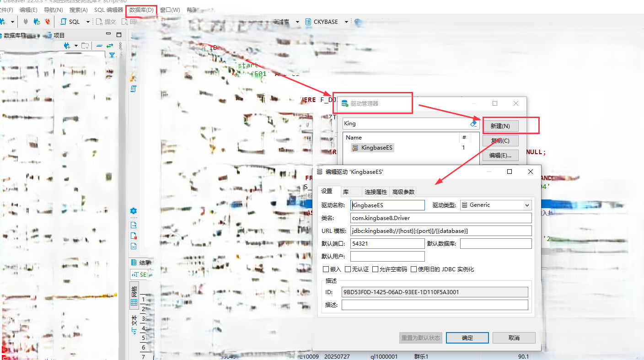The image size is (644, 360).
Task: Toggle link with editor arrows in navigator
Action: pyautogui.click(x=110, y=46)
